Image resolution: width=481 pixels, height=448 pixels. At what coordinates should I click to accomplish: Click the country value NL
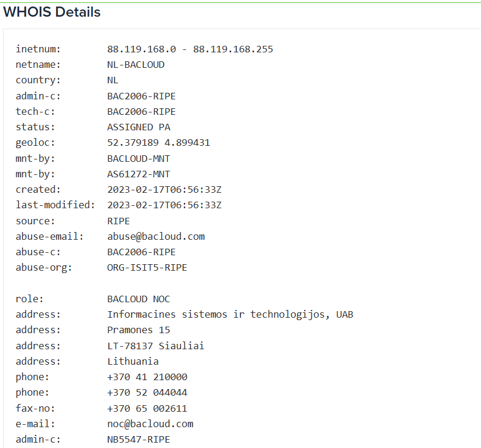click(x=113, y=80)
